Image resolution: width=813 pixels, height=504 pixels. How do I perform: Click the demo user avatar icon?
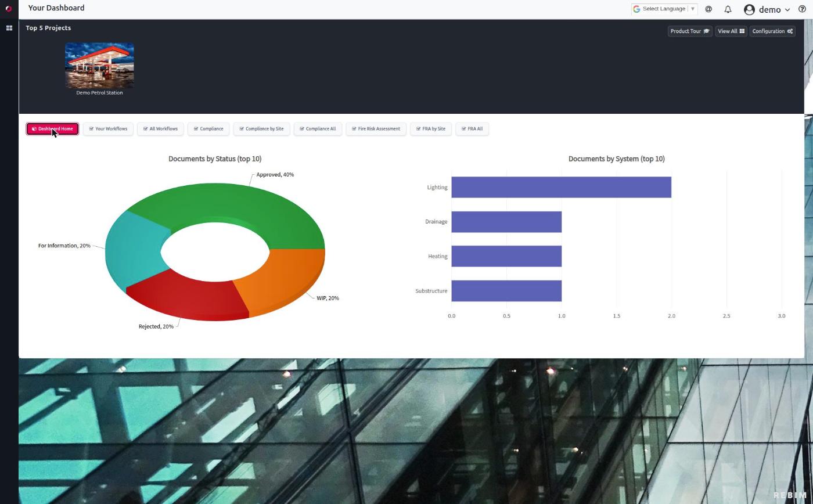749,9
